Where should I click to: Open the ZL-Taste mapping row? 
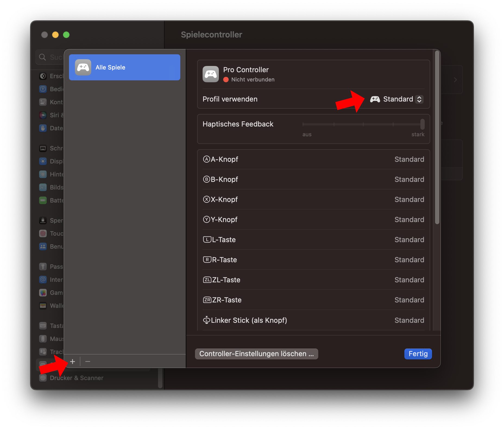(x=313, y=280)
